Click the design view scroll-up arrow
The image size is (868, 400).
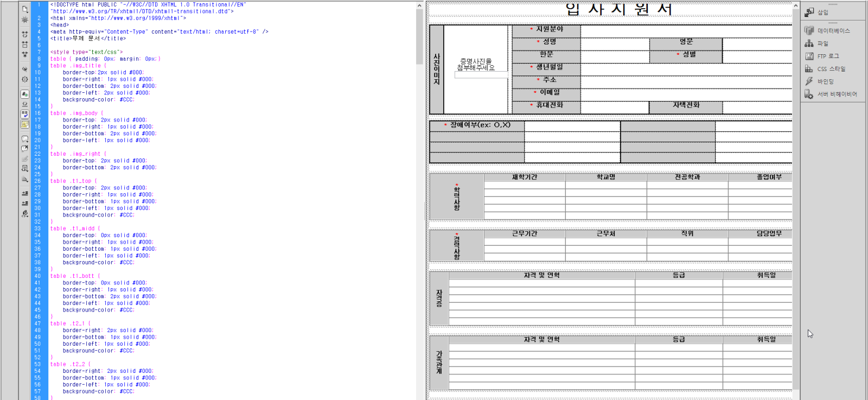tap(796, 5)
